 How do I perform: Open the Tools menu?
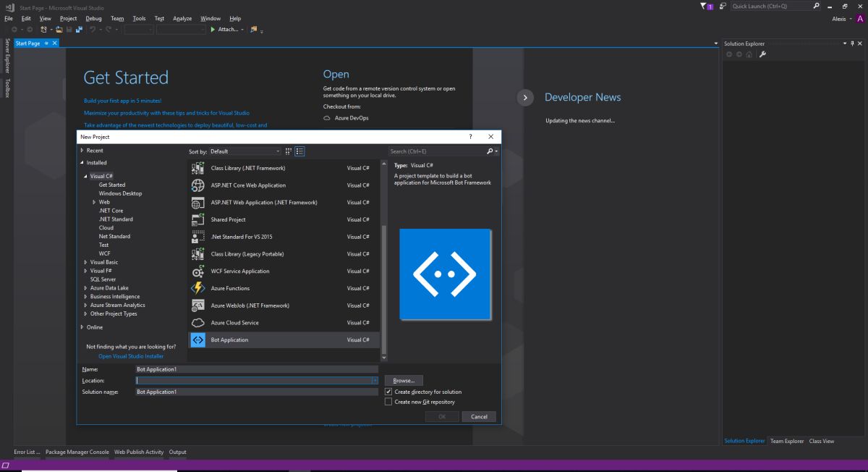[139, 18]
